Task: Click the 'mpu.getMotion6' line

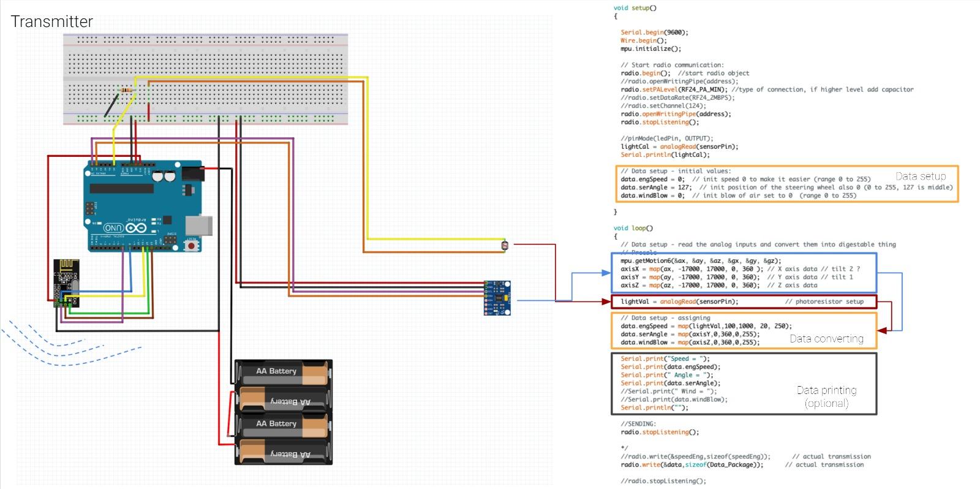Action: (701, 260)
